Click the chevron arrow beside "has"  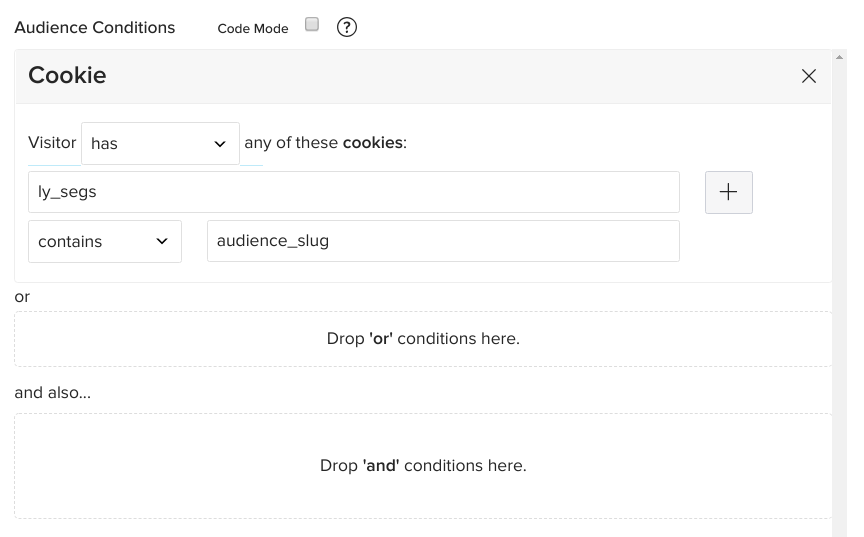(220, 144)
